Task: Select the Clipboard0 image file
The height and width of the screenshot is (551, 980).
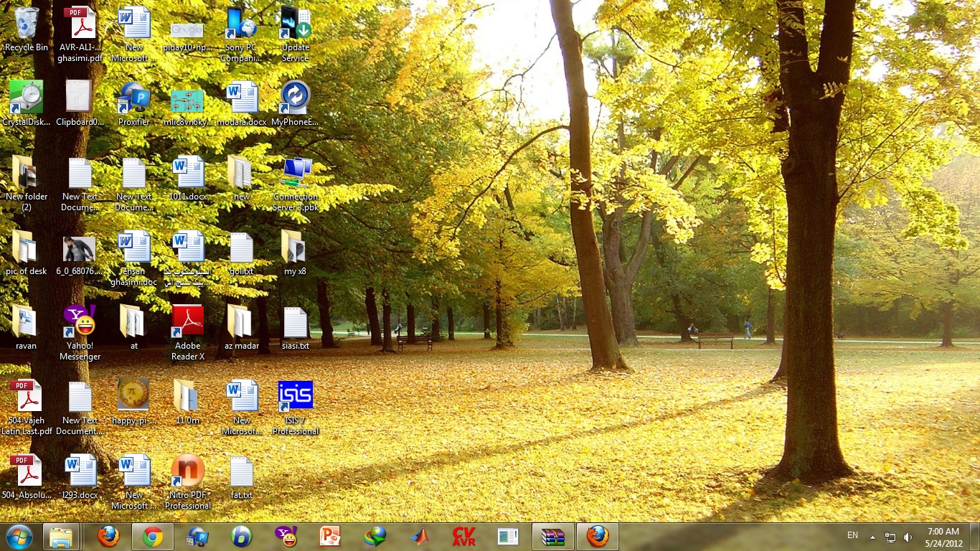Action: (80, 103)
